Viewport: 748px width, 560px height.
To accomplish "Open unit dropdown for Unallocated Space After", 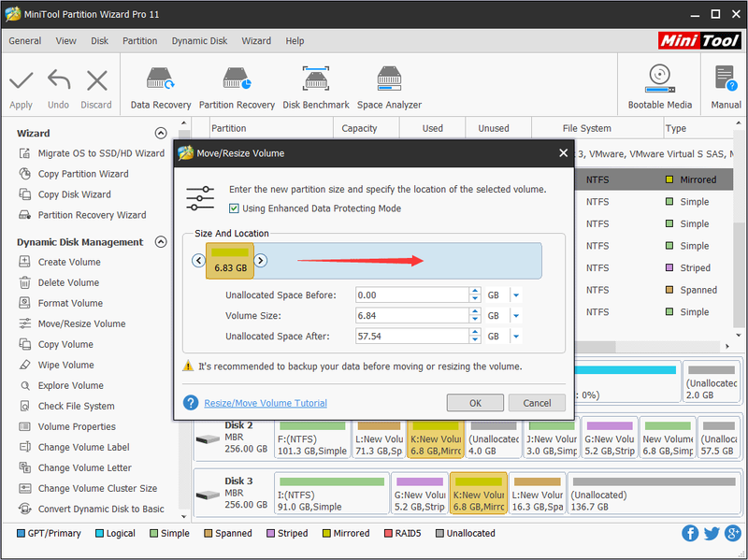I will click(516, 337).
